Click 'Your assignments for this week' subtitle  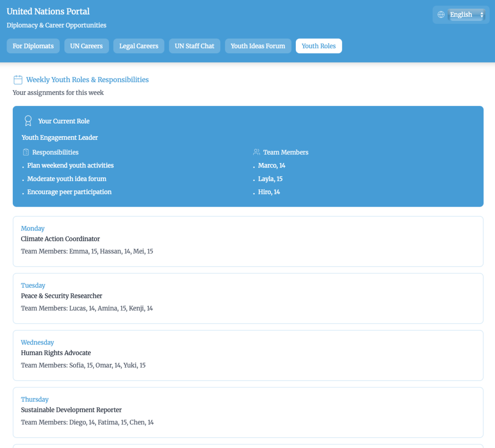coord(58,92)
